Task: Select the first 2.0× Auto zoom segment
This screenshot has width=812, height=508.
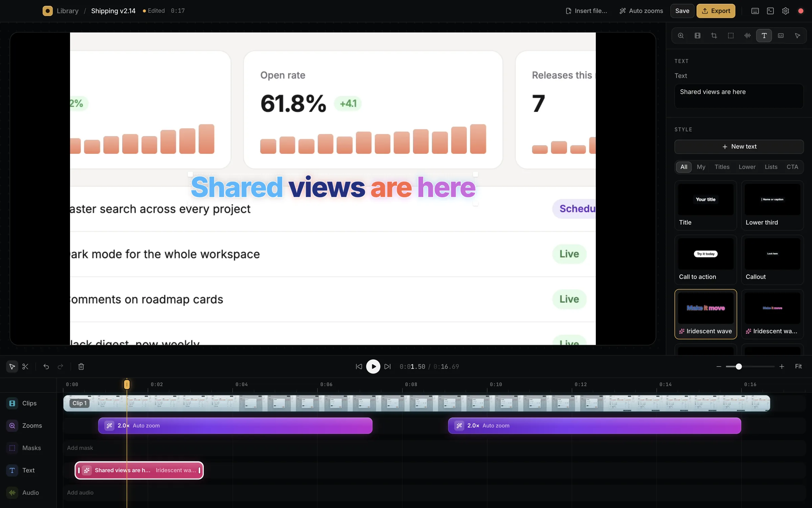Action: (235, 425)
